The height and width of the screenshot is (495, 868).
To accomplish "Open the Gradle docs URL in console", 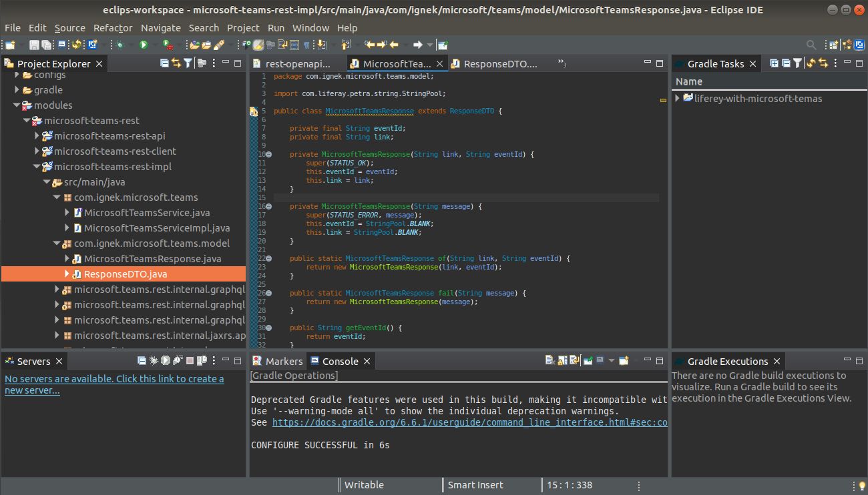I will click(x=470, y=422).
